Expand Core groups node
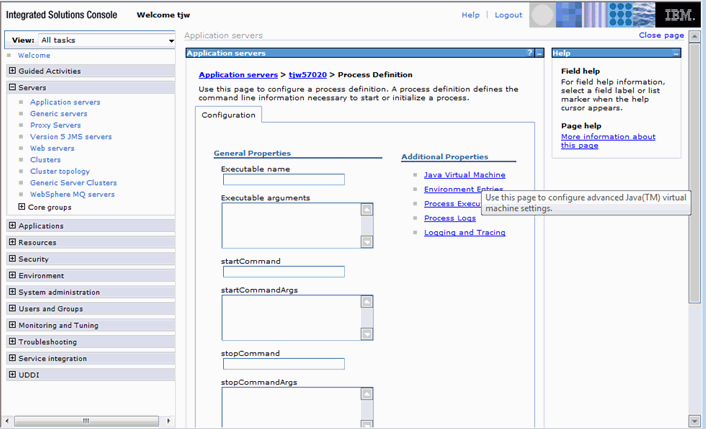The image size is (706, 429). (21, 207)
